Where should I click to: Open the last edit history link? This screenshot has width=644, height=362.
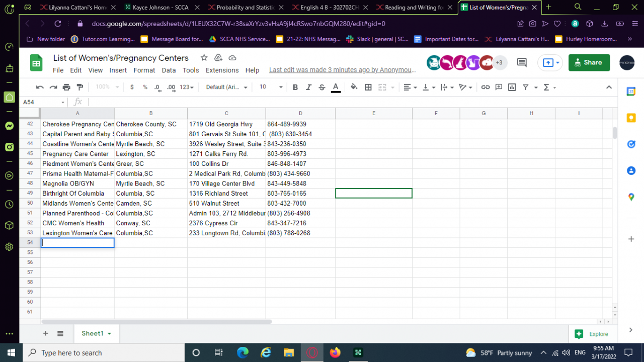click(x=342, y=70)
